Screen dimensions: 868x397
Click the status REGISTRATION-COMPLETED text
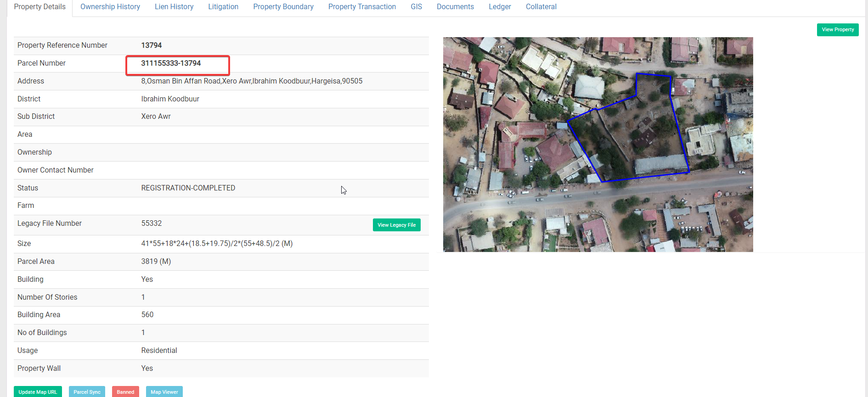click(x=188, y=188)
